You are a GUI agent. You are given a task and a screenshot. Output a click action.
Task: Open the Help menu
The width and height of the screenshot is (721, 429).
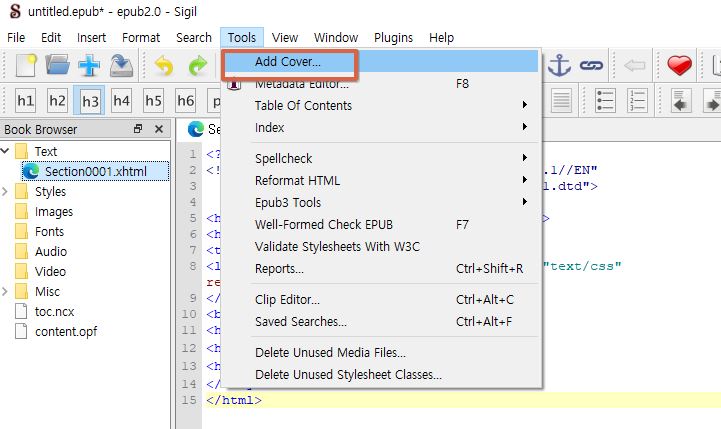coord(441,37)
